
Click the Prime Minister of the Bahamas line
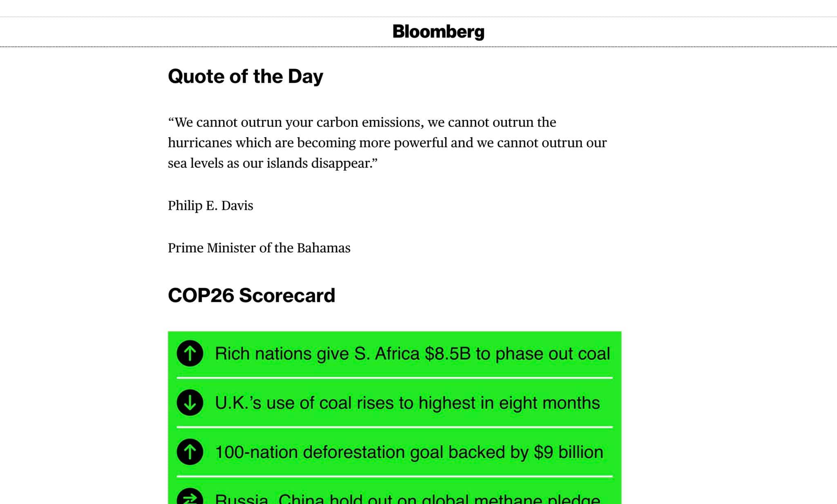pyautogui.click(x=259, y=248)
